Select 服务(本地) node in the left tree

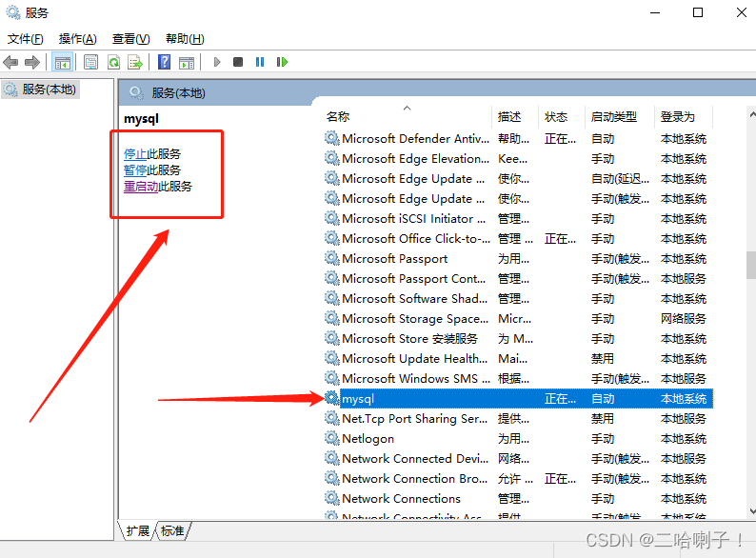pos(40,90)
